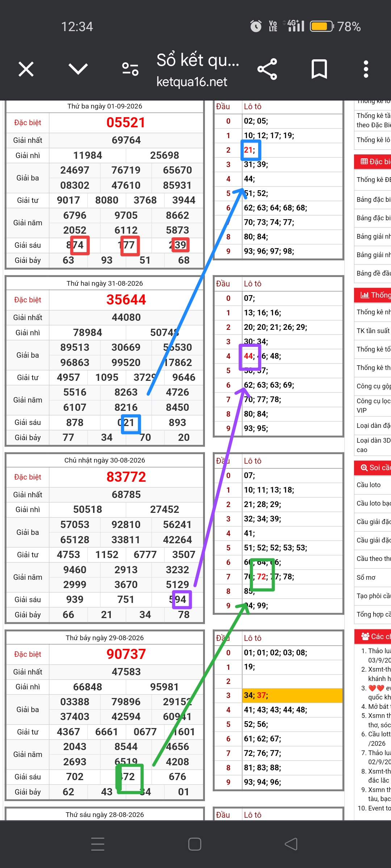Select Giải tư number 9017
Image resolution: width=391 pixels, height=868 pixels.
click(x=68, y=200)
